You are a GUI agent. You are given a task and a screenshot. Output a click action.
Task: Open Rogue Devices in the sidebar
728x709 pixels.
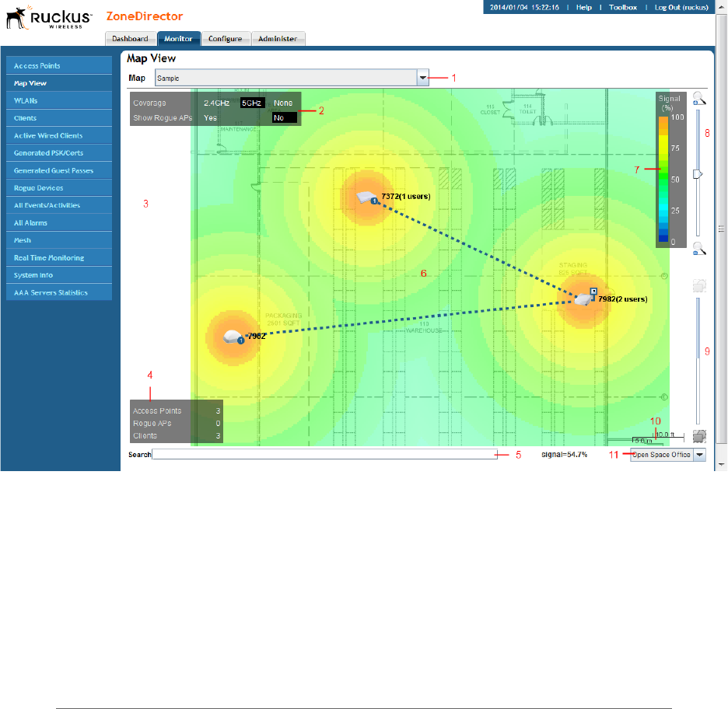(59, 188)
